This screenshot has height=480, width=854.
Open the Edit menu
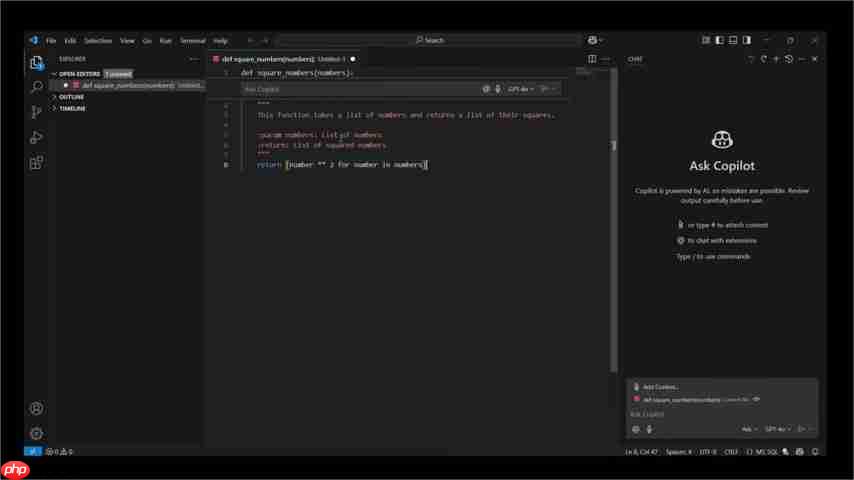coord(70,41)
